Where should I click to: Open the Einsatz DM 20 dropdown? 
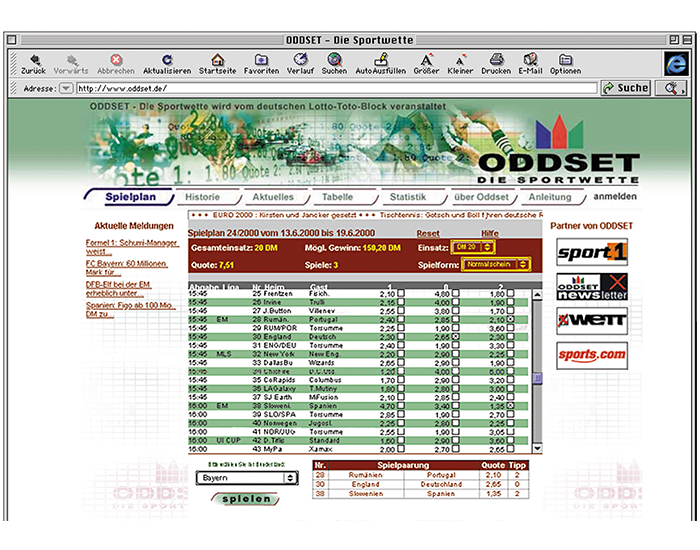[473, 247]
